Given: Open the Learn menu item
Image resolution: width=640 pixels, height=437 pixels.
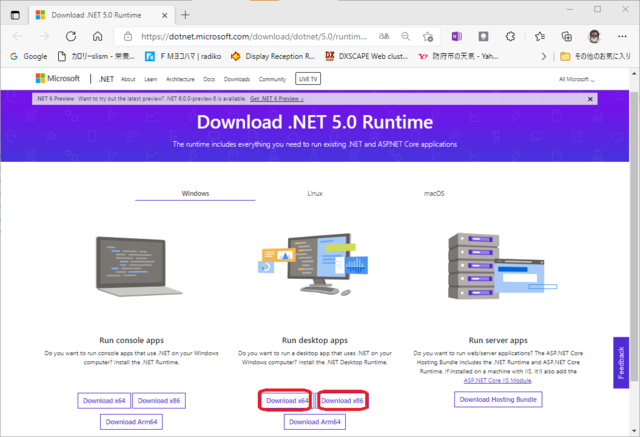Looking at the screenshot, I should [151, 79].
